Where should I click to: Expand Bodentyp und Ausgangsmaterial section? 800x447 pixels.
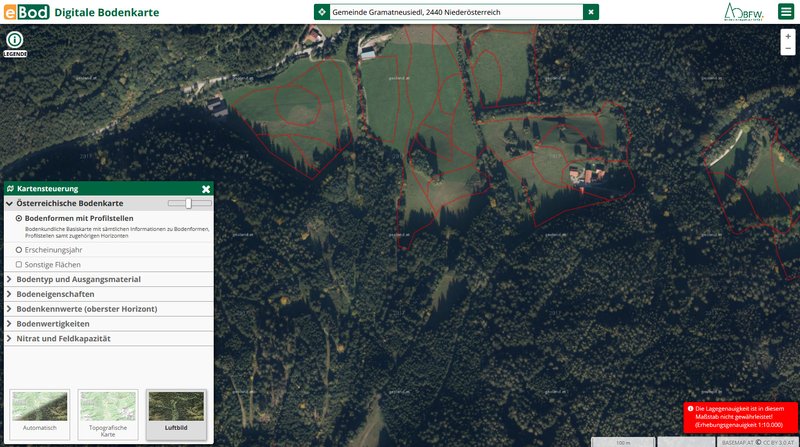point(78,279)
